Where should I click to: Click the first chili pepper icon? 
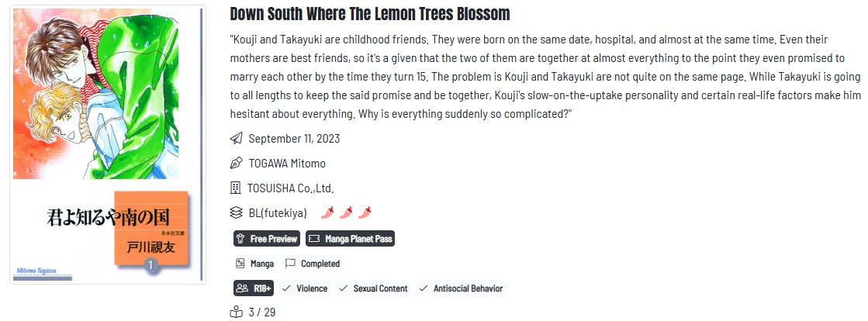pyautogui.click(x=327, y=212)
